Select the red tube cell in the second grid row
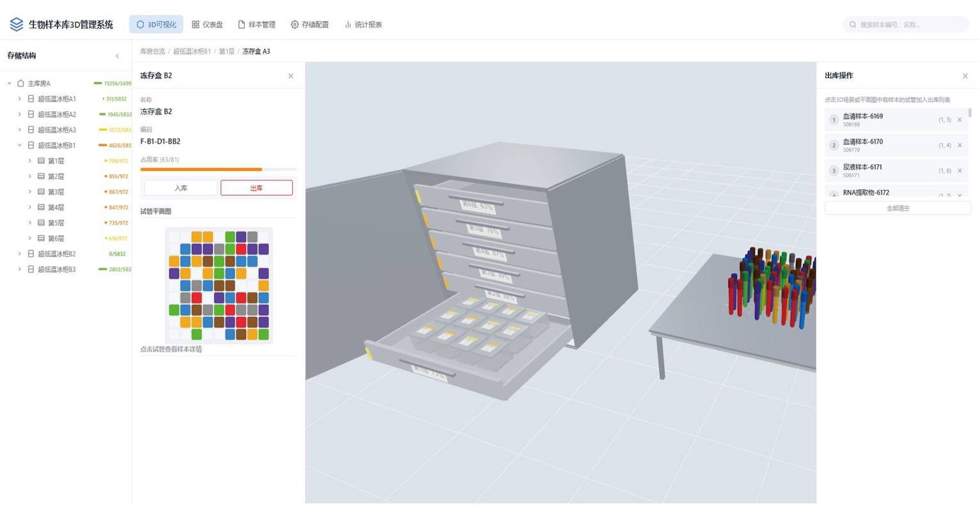Image resolution: width=980 pixels, height=522 pixels. (x=241, y=249)
